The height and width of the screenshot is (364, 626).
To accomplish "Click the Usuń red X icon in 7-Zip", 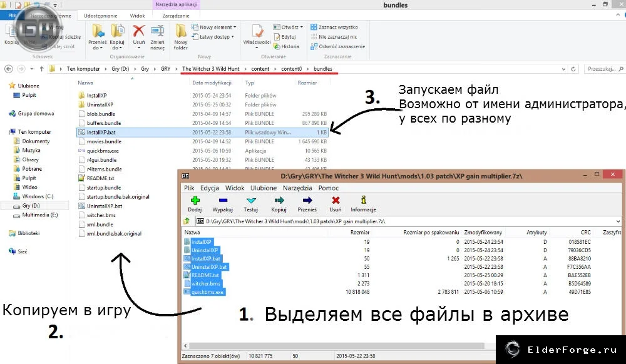I will (336, 200).
